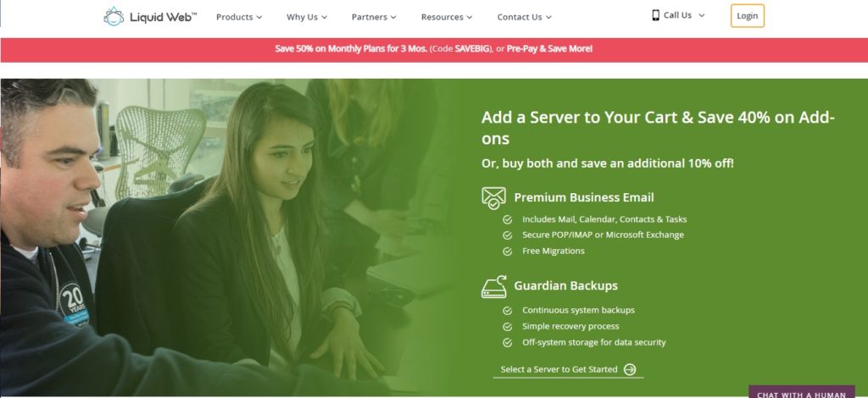Click the Pre-Pay & Save More link
Image resolution: width=868 pixels, height=398 pixels.
coord(549,48)
